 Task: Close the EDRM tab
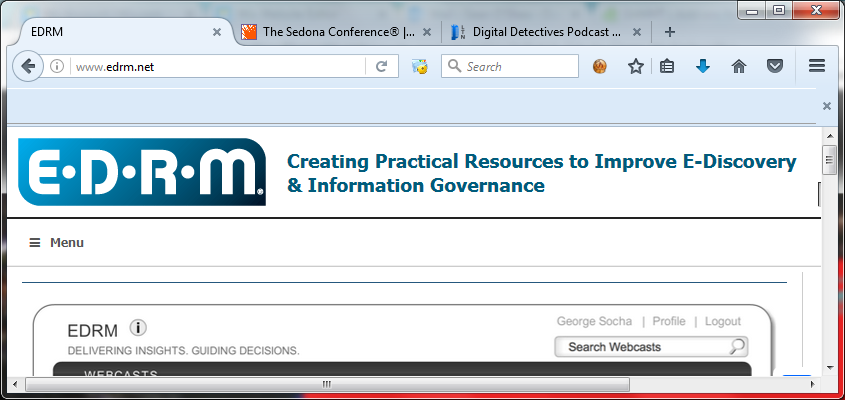(x=217, y=32)
